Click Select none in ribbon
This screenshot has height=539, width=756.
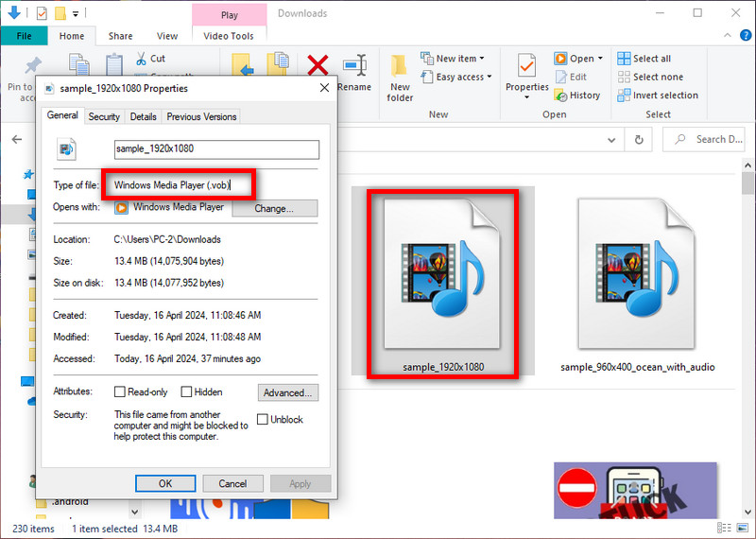650,77
